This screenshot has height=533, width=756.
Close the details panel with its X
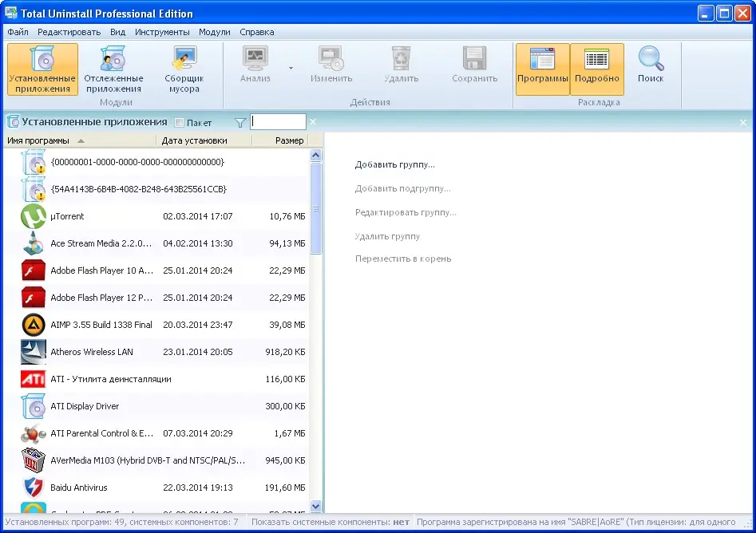point(743,123)
